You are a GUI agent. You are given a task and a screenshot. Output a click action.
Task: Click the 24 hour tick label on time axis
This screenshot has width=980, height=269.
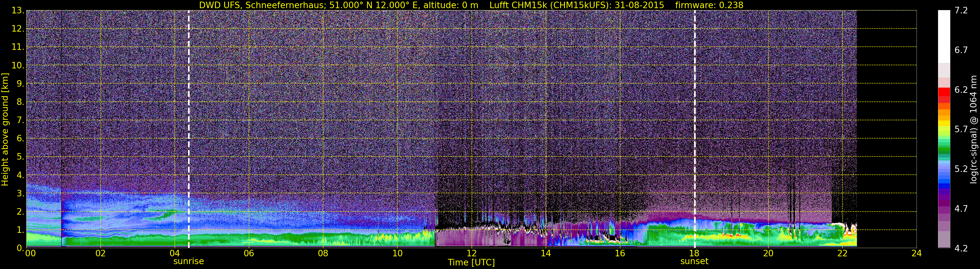click(x=917, y=253)
